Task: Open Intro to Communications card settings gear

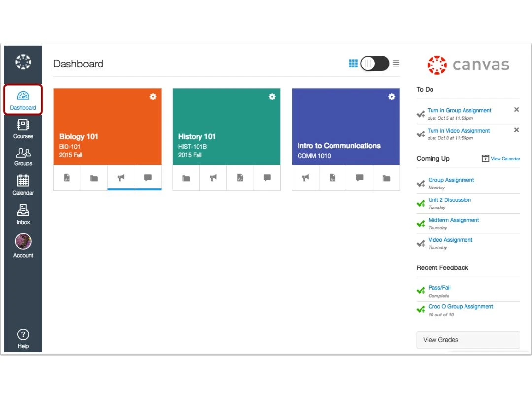Action: 391,97
